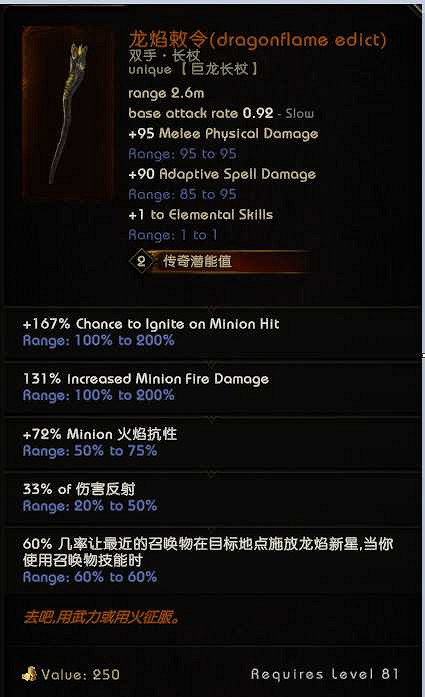The height and width of the screenshot is (697, 425).
Task: Click the base attack rate 0.92 text
Action: point(200,113)
